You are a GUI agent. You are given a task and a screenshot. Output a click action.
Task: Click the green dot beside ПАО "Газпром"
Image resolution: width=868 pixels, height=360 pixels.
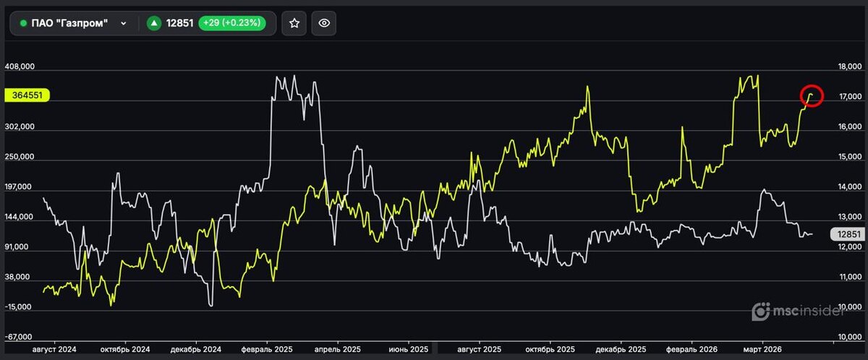pos(23,23)
